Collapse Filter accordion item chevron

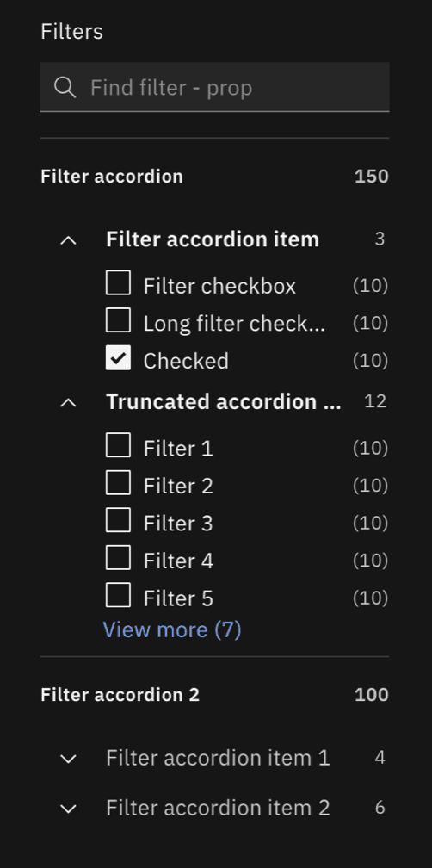click(68, 240)
